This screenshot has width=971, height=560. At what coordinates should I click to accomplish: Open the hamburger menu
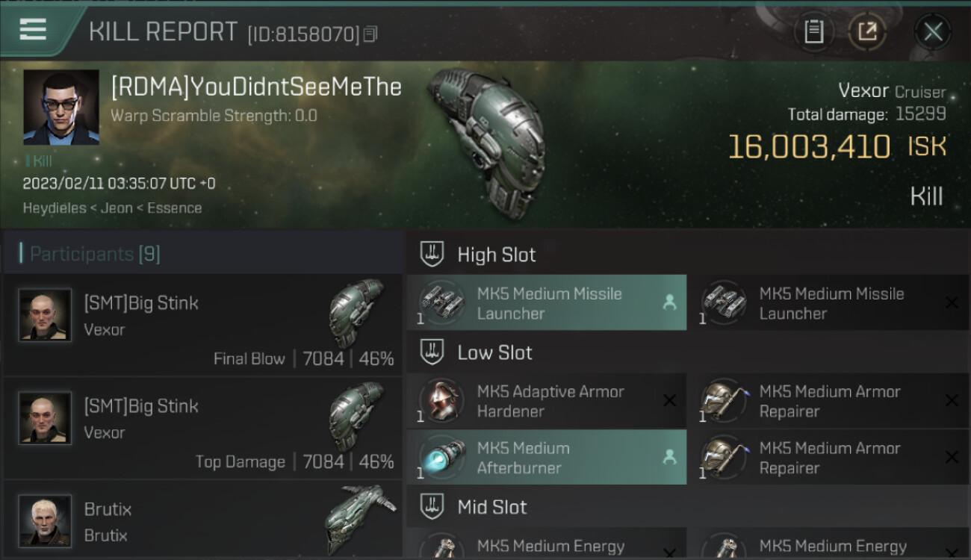(x=33, y=30)
